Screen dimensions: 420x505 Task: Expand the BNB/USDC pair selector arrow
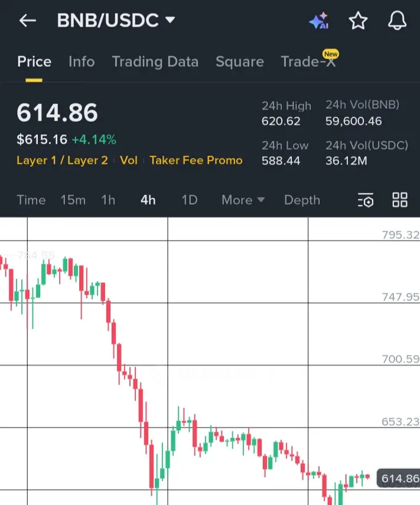tap(170, 21)
